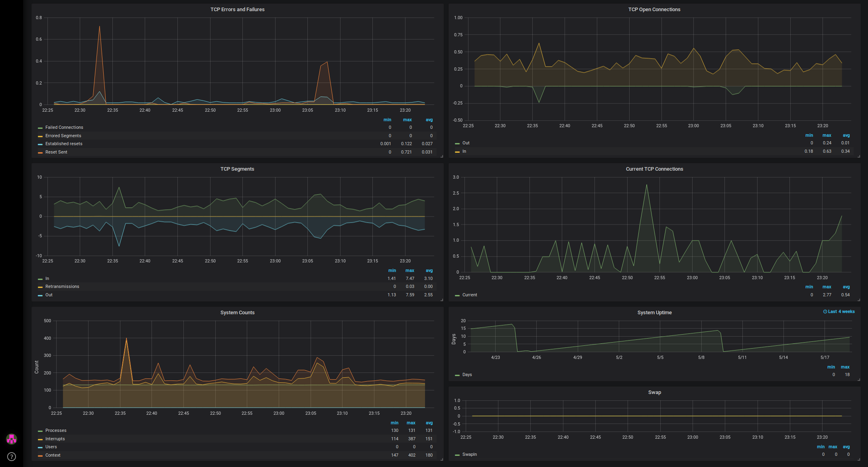Open the System Uptime panel title menu
868x467 pixels.
[x=654, y=313]
